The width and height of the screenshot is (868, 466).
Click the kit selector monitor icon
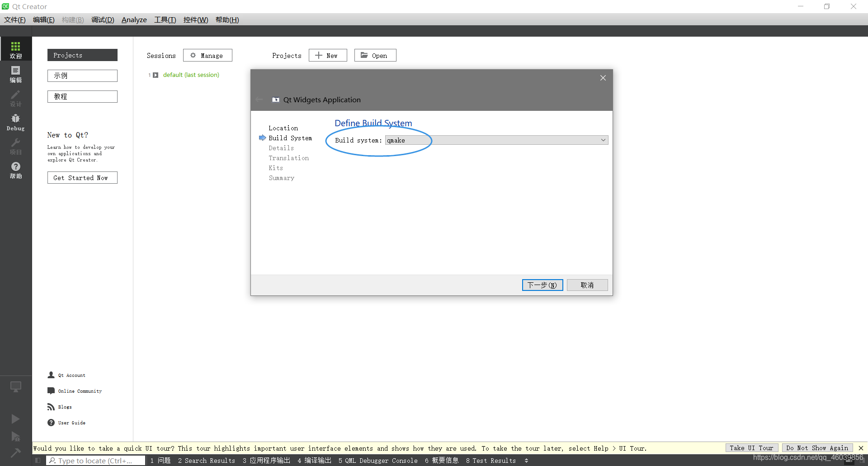(16, 387)
